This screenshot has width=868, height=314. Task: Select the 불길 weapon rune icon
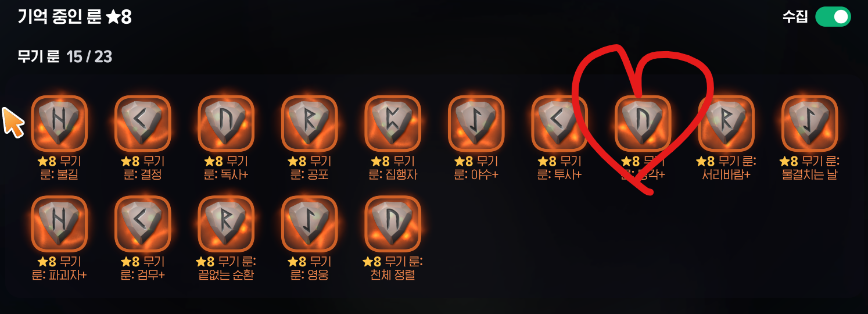click(59, 123)
